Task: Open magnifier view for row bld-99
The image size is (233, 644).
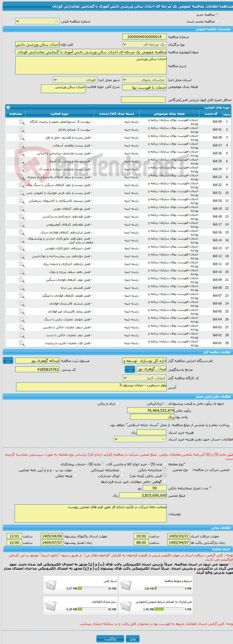Action: [x=21, y=122]
